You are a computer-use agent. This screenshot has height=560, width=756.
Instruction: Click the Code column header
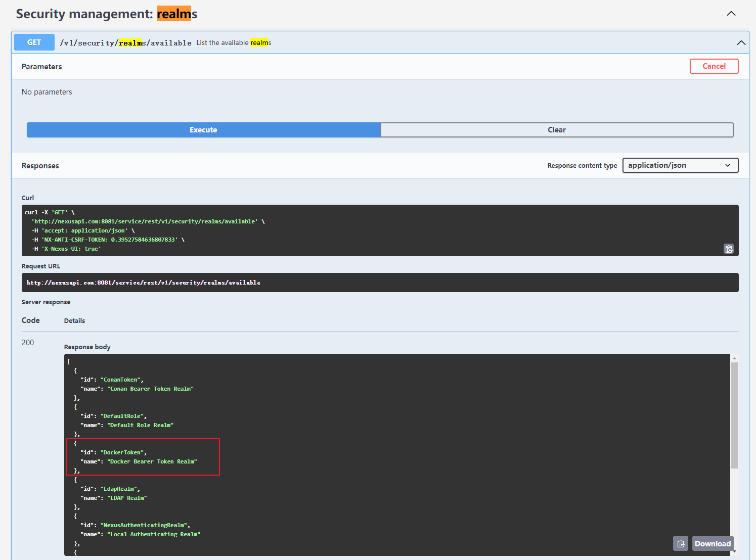[x=30, y=320]
